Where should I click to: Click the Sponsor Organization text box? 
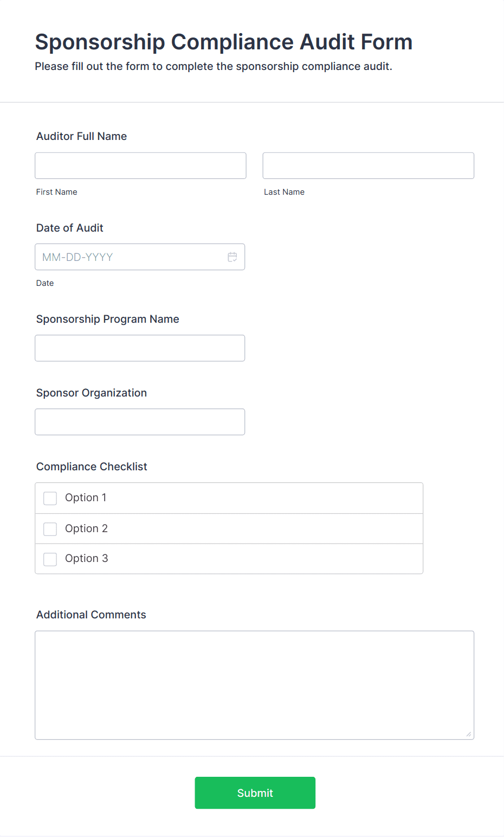click(140, 422)
